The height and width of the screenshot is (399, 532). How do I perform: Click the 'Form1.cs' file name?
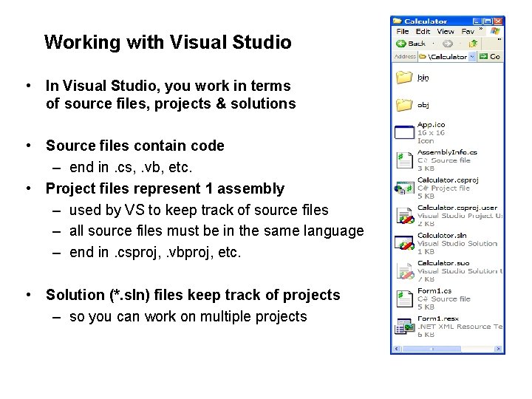(434, 291)
